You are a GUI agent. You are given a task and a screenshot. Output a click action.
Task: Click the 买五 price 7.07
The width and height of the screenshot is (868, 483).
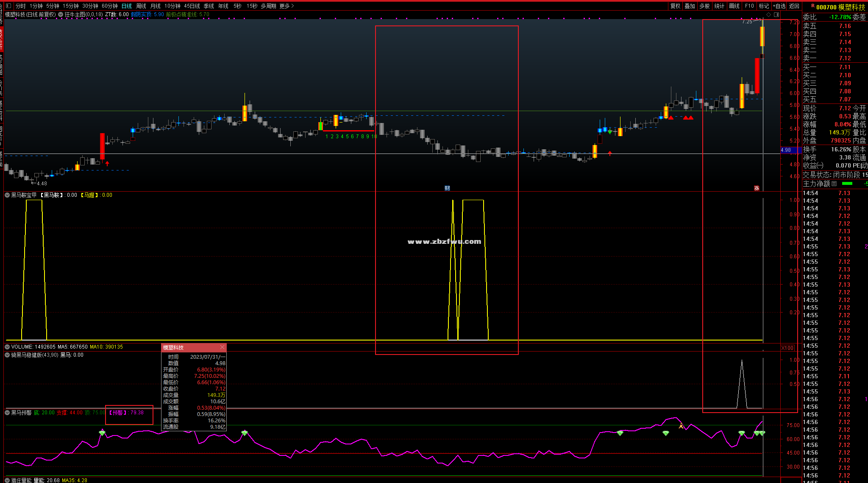point(845,100)
